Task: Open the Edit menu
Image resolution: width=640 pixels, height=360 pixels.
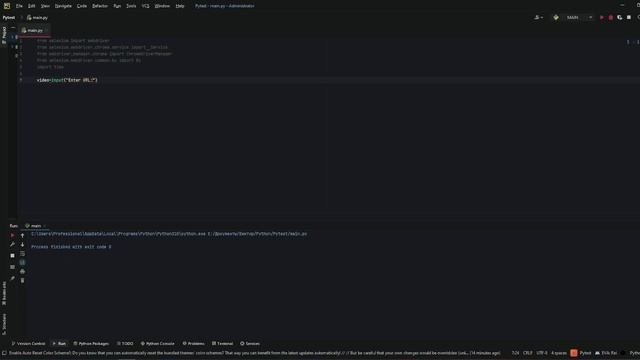Action: coord(32,6)
